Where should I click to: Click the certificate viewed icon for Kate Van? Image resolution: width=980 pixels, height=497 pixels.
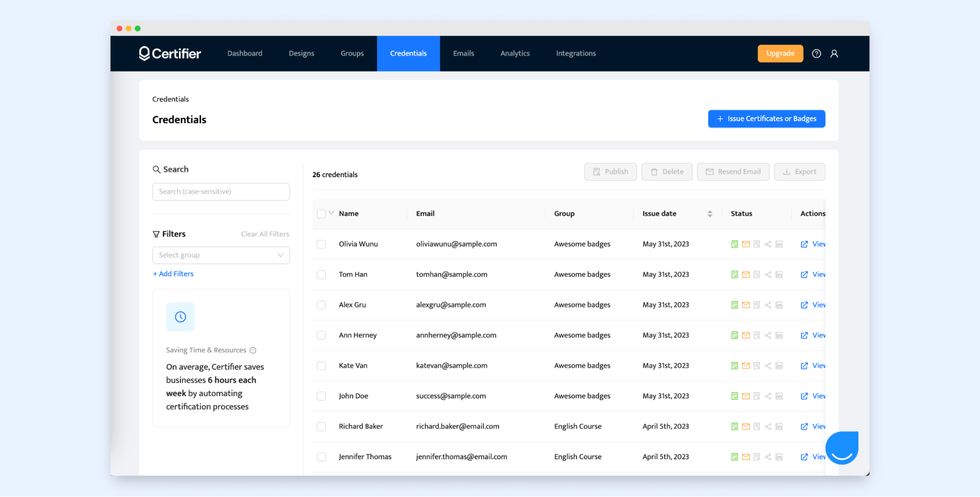click(x=757, y=366)
